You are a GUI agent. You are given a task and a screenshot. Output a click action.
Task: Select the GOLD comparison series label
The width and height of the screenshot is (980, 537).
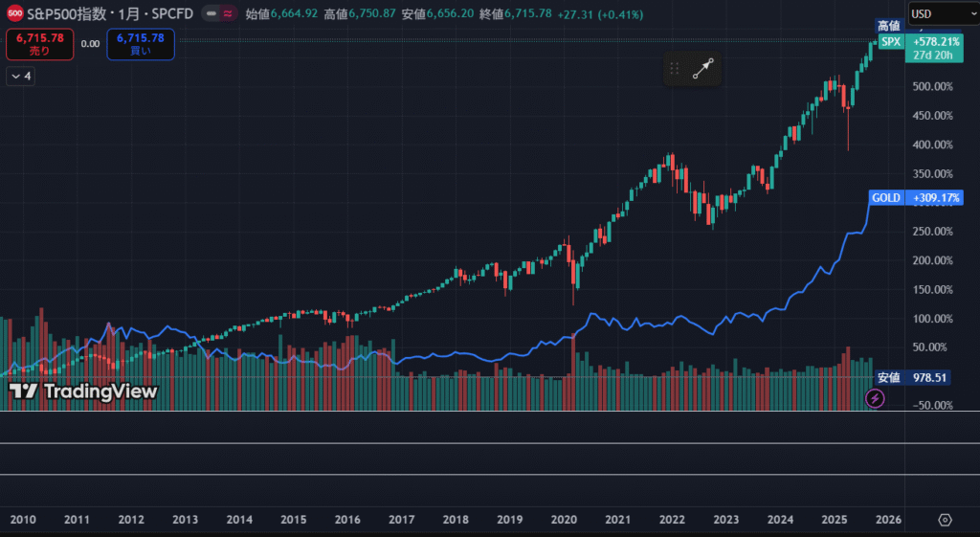(x=885, y=198)
